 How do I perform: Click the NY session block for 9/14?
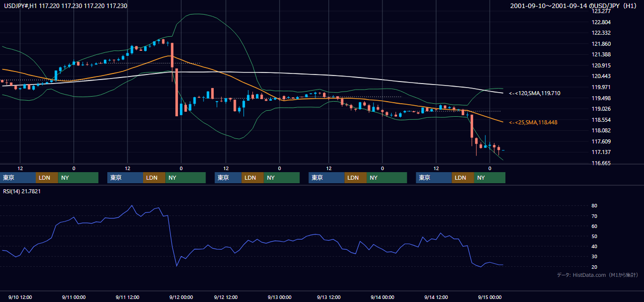coord(489,178)
